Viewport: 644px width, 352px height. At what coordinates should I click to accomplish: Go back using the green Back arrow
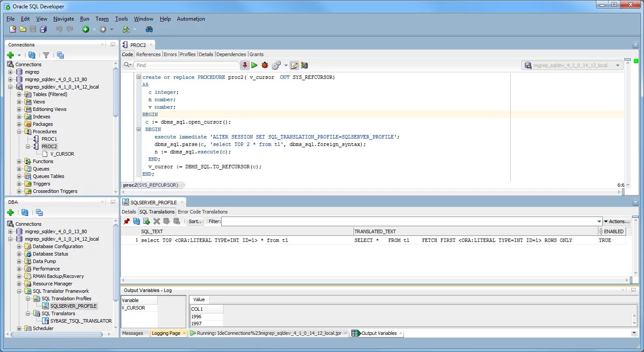[x=86, y=29]
